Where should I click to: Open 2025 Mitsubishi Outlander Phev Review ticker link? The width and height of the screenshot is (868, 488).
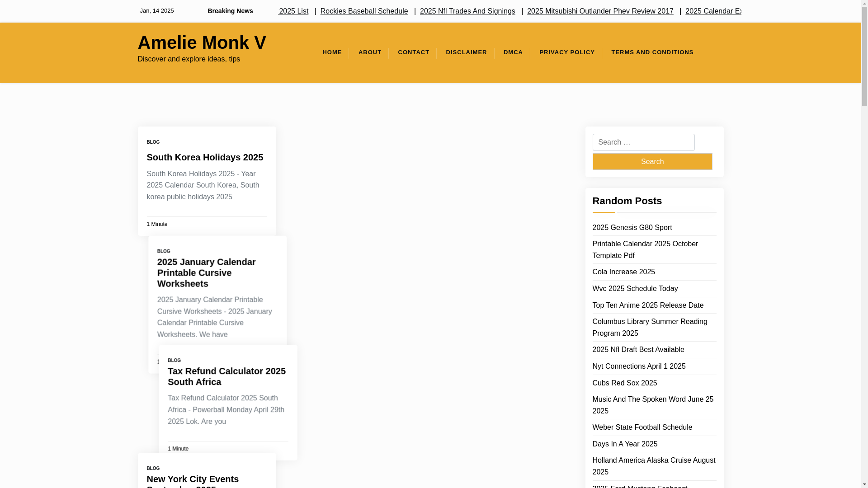600,11
